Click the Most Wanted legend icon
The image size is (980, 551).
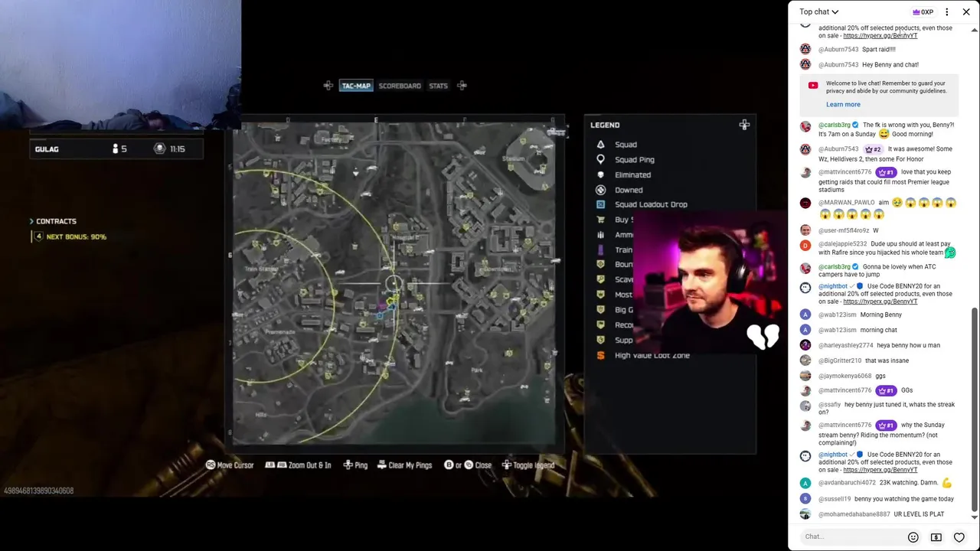point(600,295)
